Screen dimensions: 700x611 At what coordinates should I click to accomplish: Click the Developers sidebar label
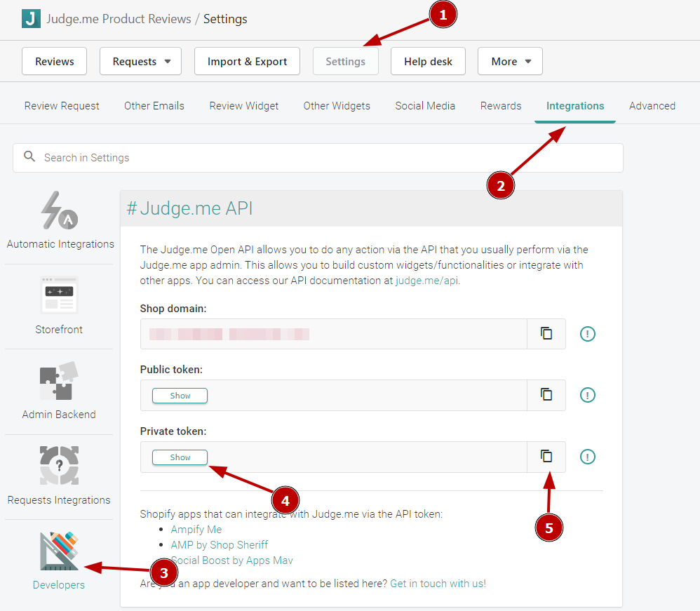59,584
